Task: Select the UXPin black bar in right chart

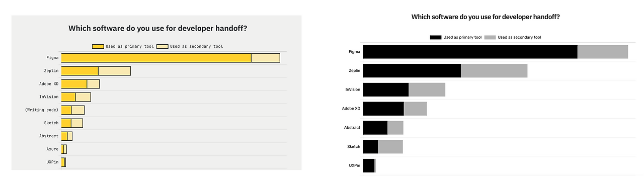Action: (368, 166)
